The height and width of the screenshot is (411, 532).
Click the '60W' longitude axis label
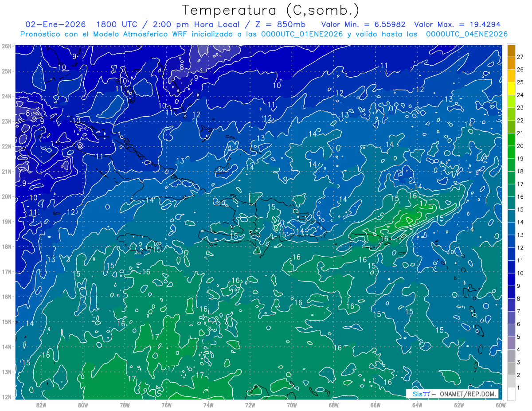(x=501, y=404)
